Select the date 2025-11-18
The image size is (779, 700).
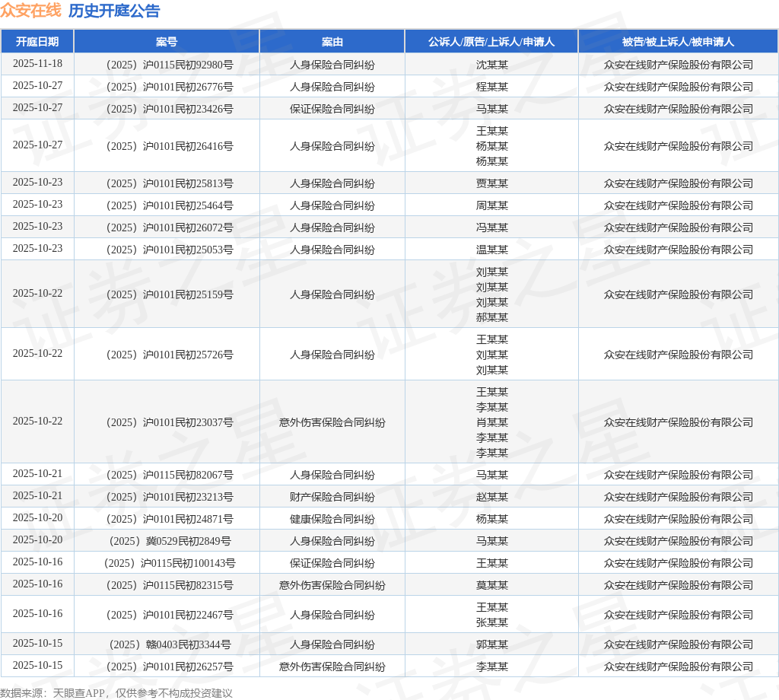click(37, 64)
